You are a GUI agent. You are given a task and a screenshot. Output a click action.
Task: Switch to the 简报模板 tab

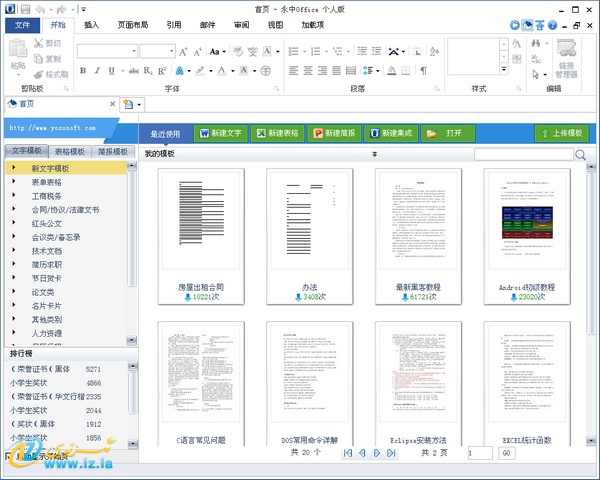click(113, 152)
